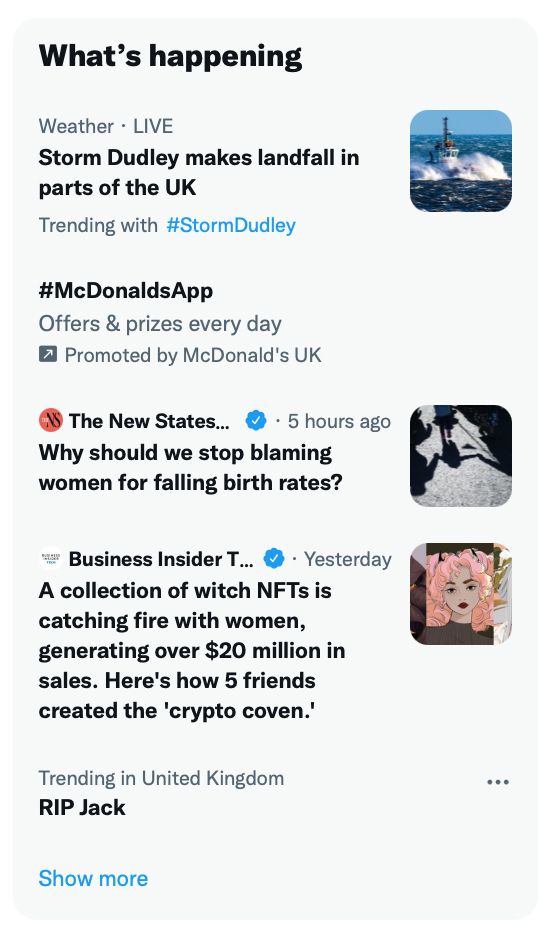Open Storm Dudley makes landfall headline
The height and width of the screenshot is (934, 550).
[x=198, y=172]
